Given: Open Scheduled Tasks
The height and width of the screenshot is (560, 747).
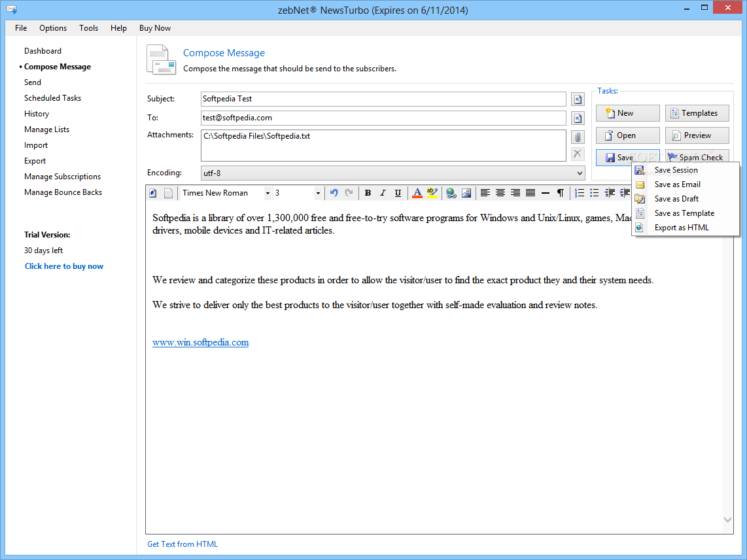Looking at the screenshot, I should pyautogui.click(x=53, y=98).
